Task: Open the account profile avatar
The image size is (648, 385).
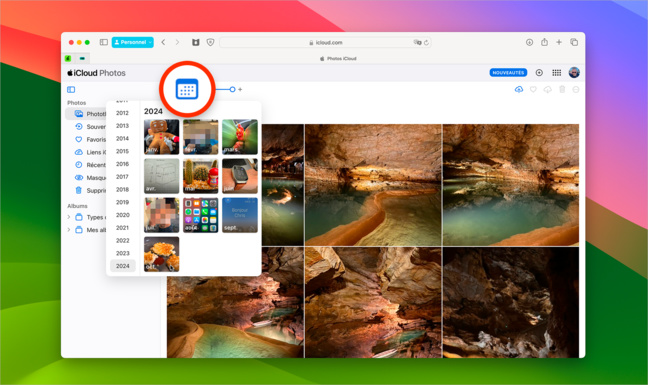Action: (x=574, y=73)
